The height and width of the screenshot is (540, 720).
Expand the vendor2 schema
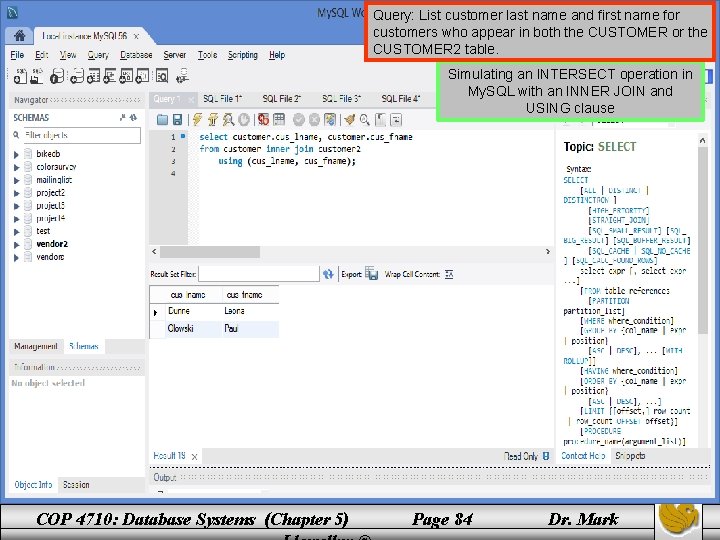(16, 244)
